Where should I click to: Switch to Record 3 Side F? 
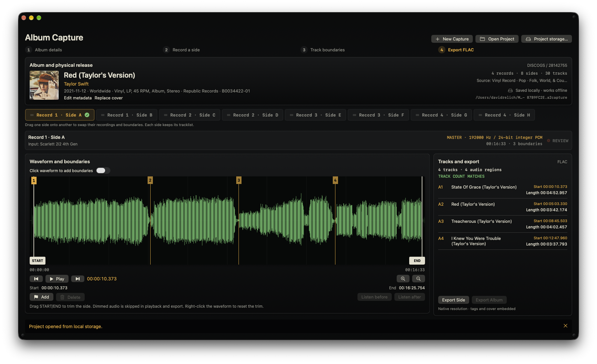click(x=378, y=115)
